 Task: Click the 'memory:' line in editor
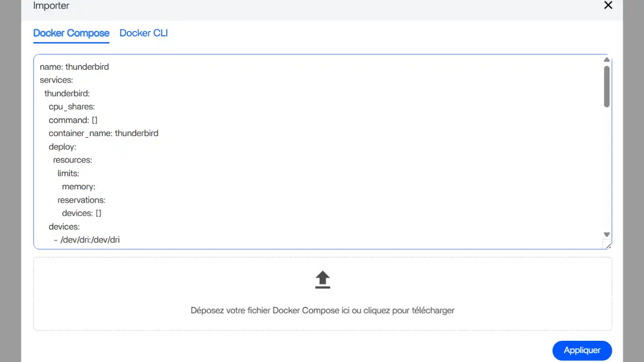coord(79,187)
